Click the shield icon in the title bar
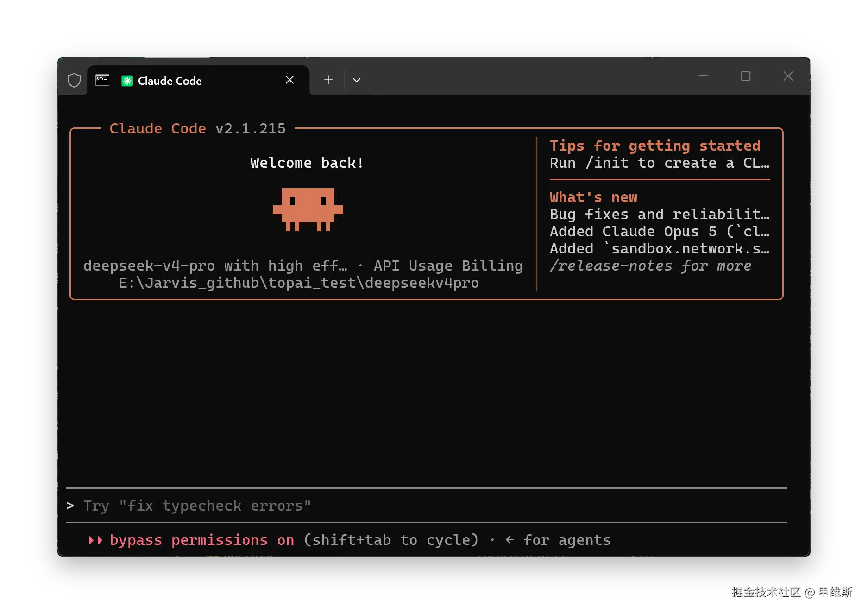Screen dimensions: 868x614 [74, 80]
